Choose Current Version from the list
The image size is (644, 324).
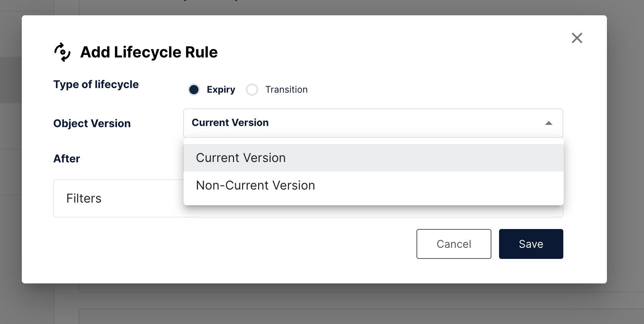click(373, 158)
